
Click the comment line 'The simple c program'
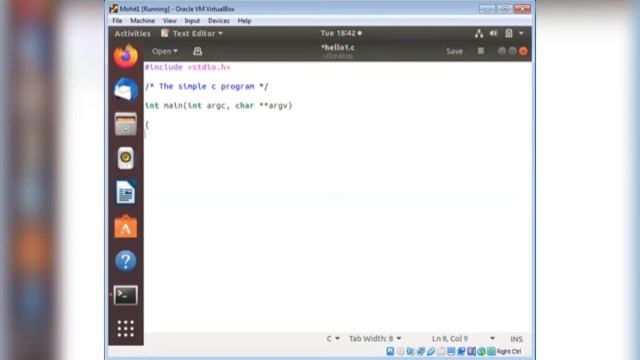point(207,86)
